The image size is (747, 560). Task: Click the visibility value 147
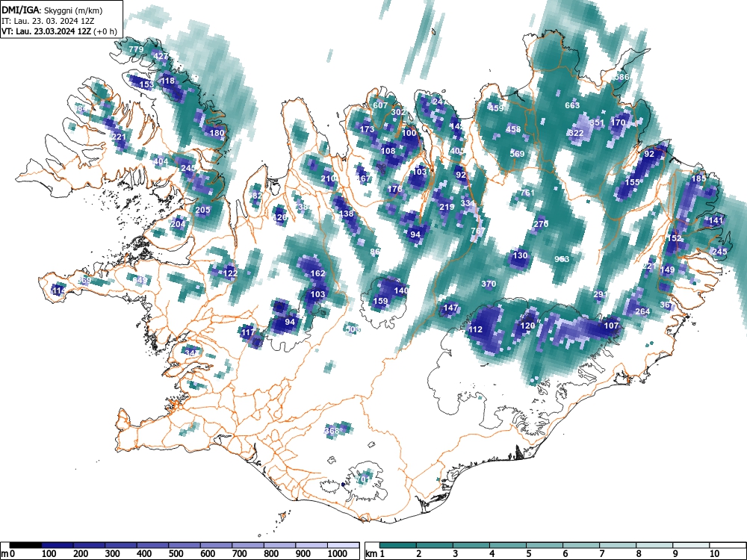click(450, 308)
